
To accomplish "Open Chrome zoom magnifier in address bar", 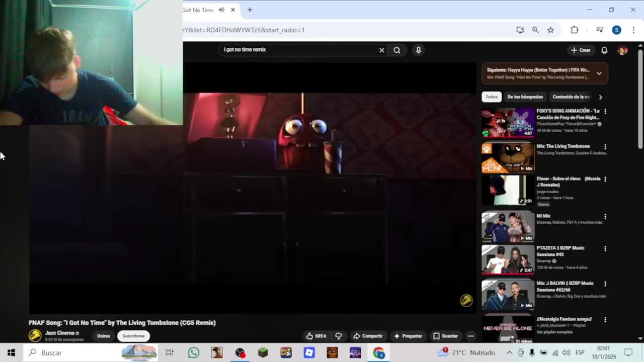I will (x=535, y=30).
